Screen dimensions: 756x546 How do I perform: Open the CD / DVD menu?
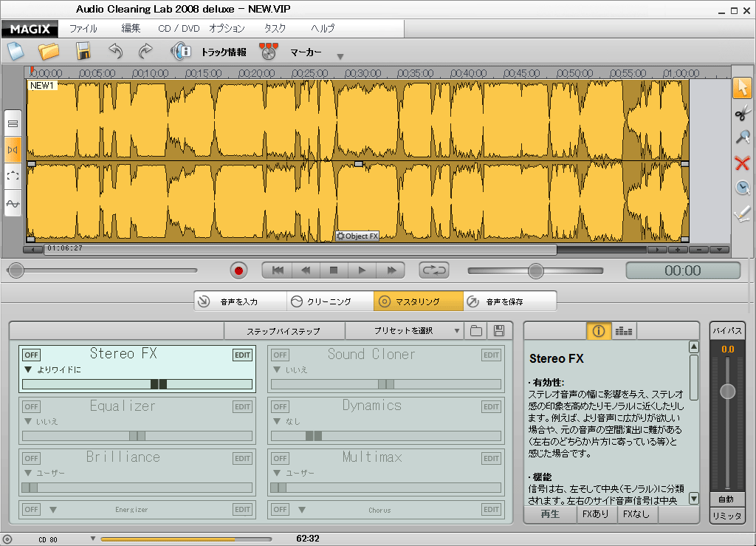click(179, 29)
